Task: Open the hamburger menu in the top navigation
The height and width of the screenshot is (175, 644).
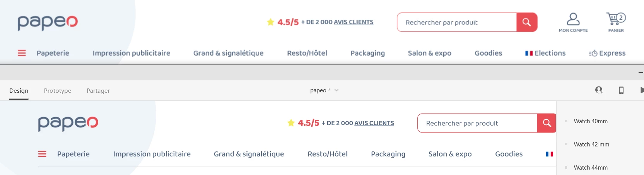Action: tap(22, 53)
